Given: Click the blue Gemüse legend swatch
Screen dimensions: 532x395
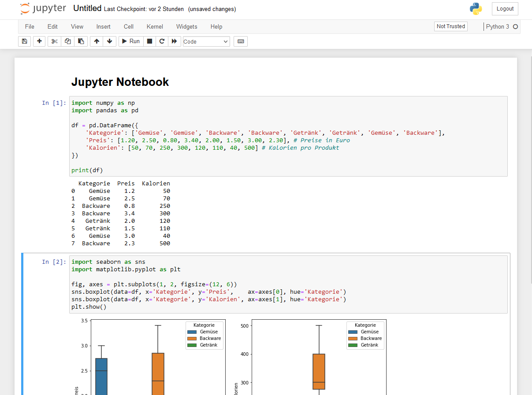Looking at the screenshot, I should pyautogui.click(x=193, y=332).
